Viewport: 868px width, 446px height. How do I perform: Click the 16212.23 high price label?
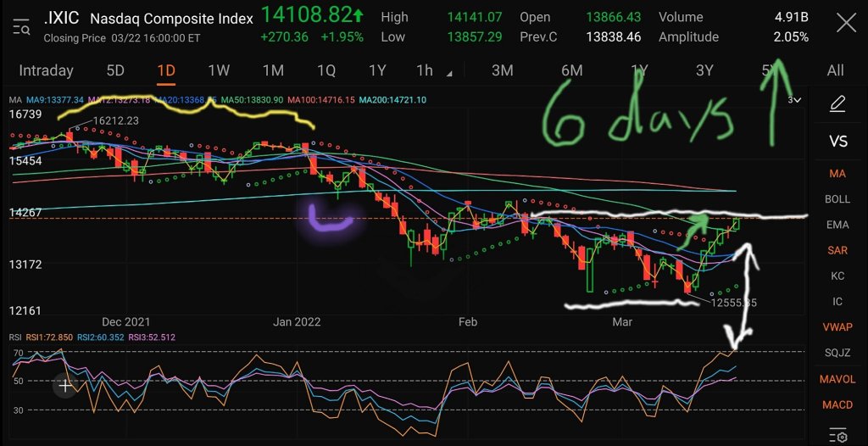(115, 120)
